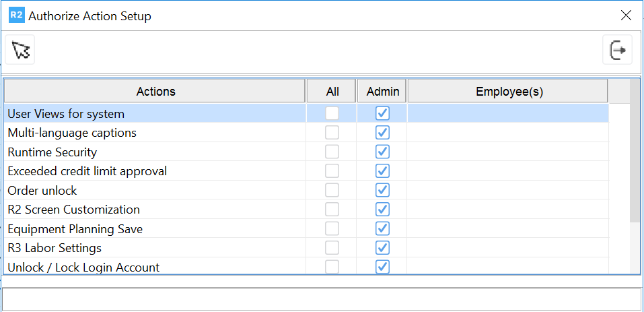Select the Order unlock action row

coord(135,191)
